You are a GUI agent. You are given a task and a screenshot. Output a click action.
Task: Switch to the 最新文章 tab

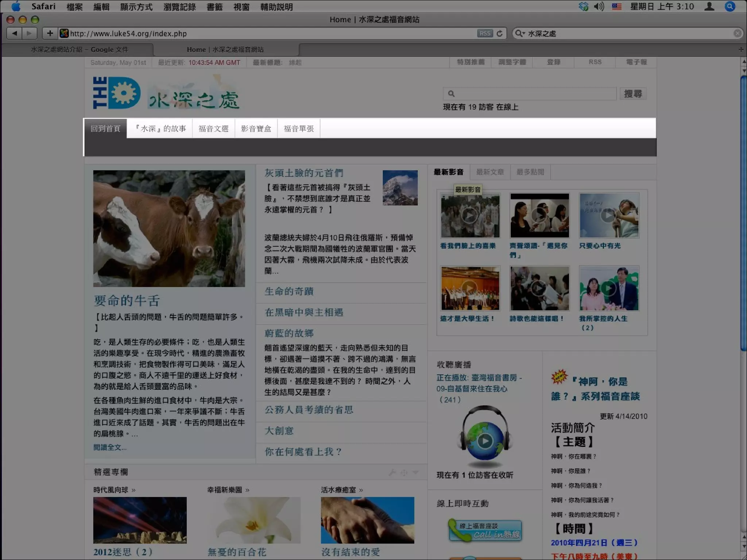pos(490,172)
